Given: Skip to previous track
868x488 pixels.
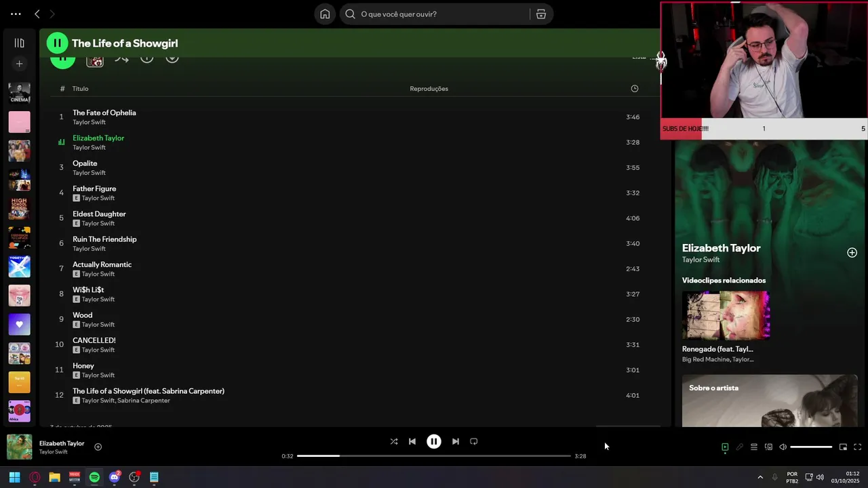Looking at the screenshot, I should pyautogui.click(x=412, y=441).
